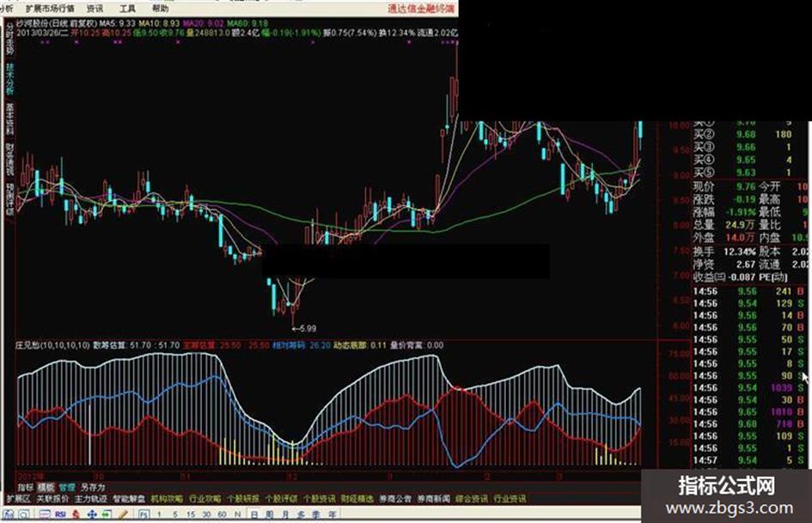Open the 机构攻略 link

click(x=167, y=499)
